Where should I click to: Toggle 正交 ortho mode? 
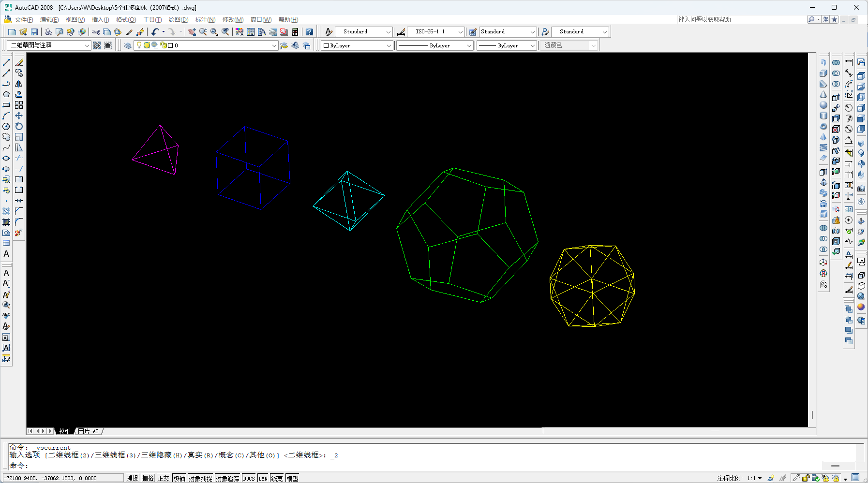164,478
